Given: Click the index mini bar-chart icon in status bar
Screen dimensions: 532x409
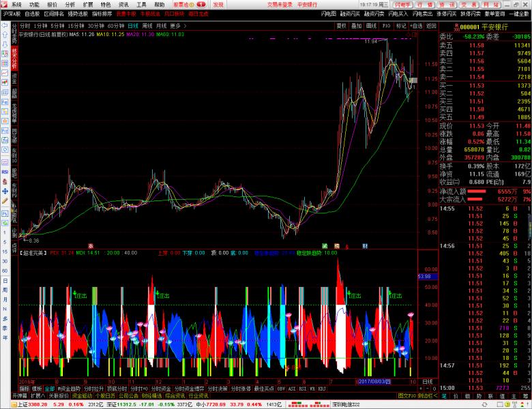Looking at the screenshot, I should pyautogui.click(x=309, y=405).
